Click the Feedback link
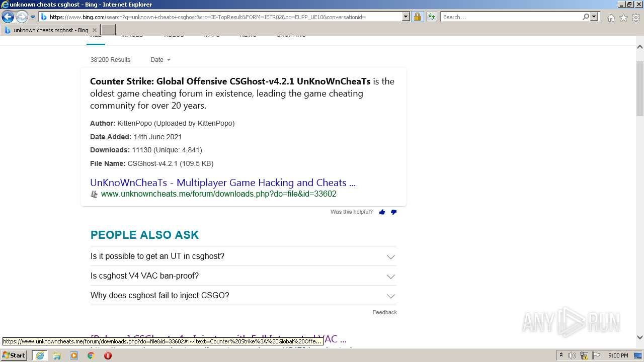The image size is (644, 362). (385, 312)
